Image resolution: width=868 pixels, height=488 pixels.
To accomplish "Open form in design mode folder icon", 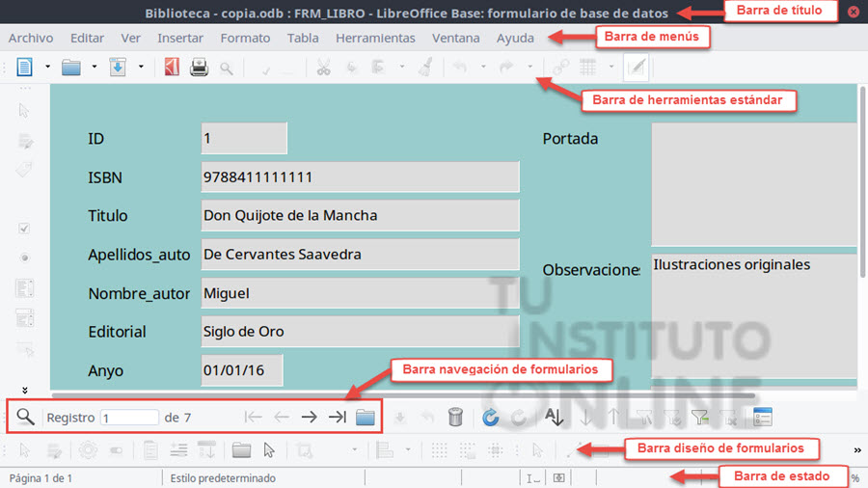I will click(x=241, y=449).
